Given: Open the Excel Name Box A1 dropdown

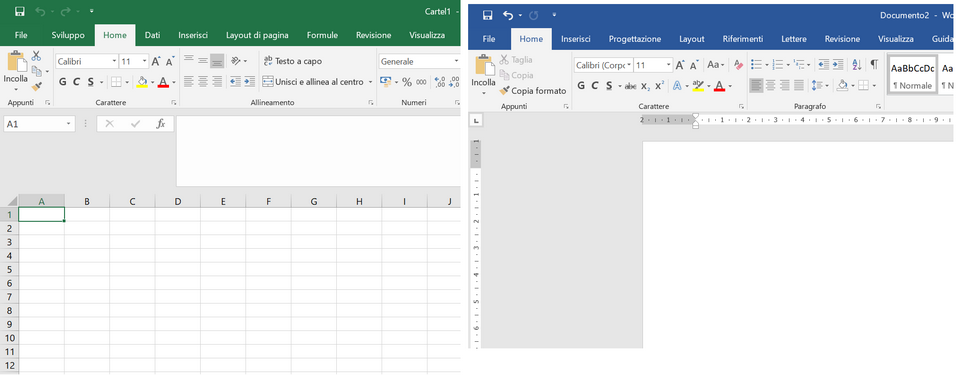Looking at the screenshot, I should [69, 124].
